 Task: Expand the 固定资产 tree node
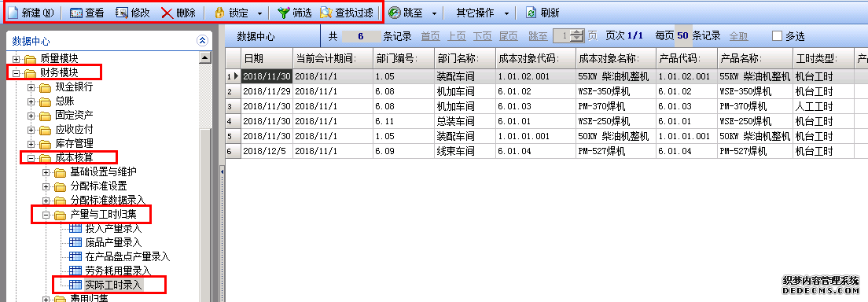click(x=31, y=116)
